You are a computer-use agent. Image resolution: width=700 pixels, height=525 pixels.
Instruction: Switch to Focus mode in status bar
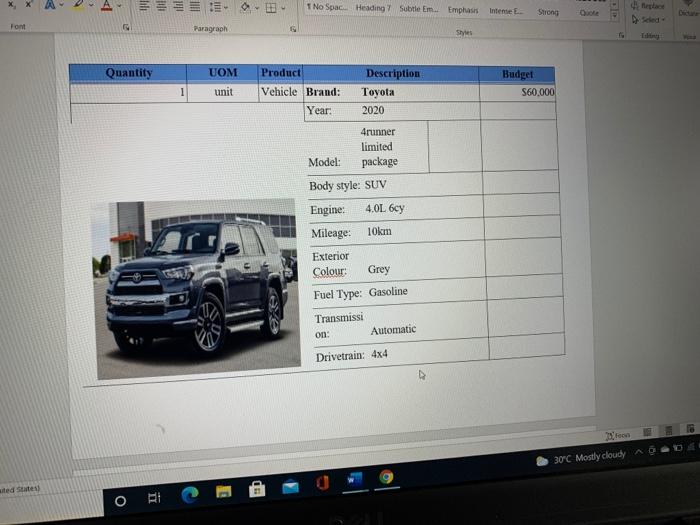click(618, 435)
